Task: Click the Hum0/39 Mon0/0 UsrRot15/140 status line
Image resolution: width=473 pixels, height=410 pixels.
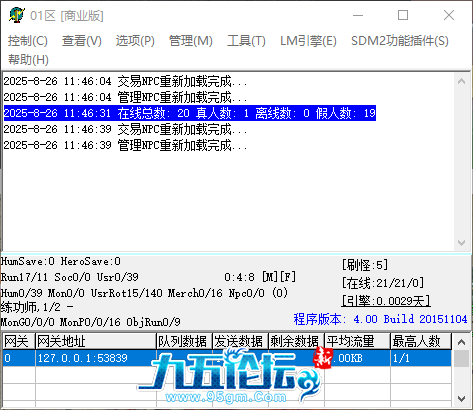Action: (144, 293)
